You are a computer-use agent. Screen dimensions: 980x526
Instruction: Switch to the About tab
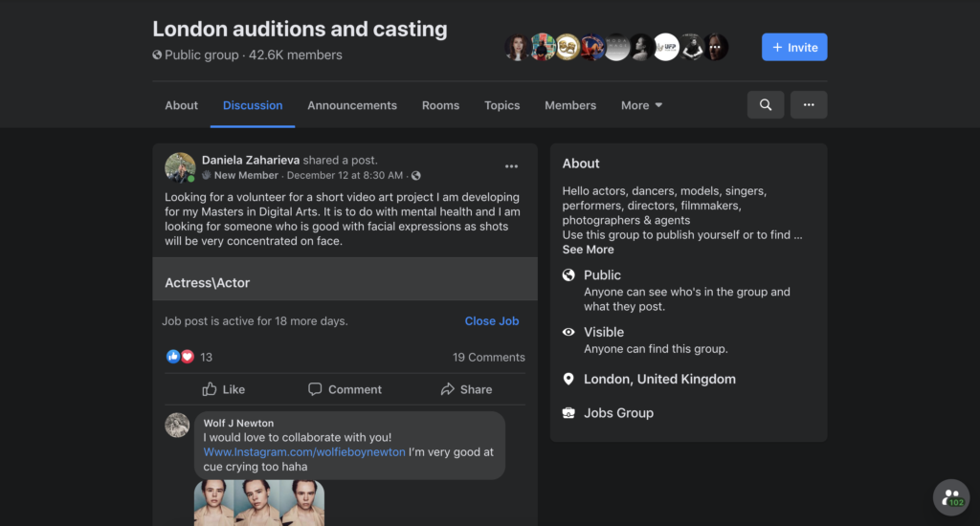pos(181,105)
